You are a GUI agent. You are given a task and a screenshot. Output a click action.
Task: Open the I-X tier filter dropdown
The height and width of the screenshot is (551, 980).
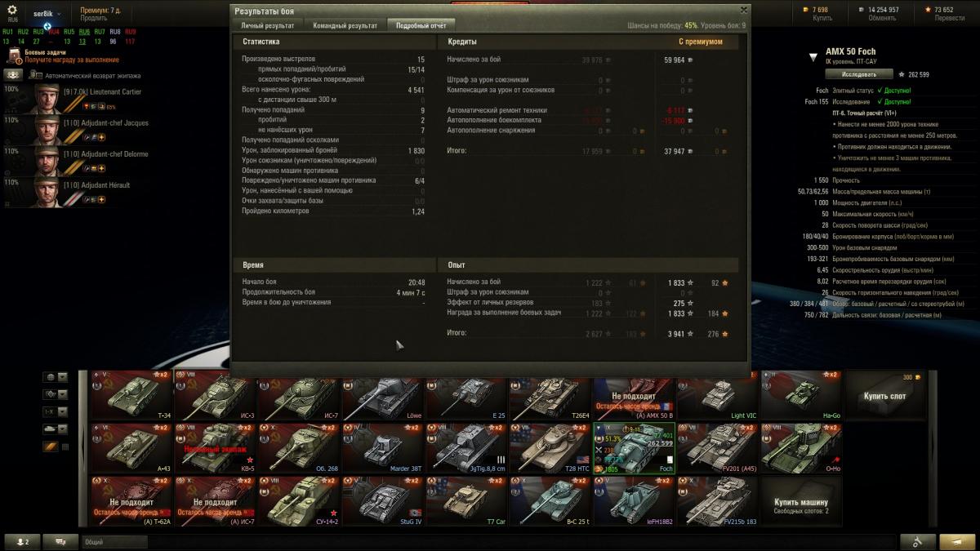55,411
